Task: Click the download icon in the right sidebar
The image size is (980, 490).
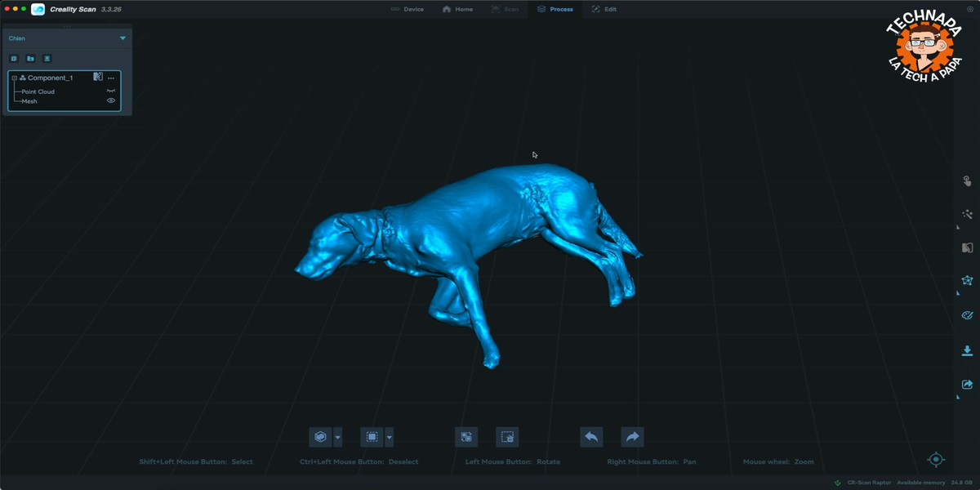Action: pos(967,350)
